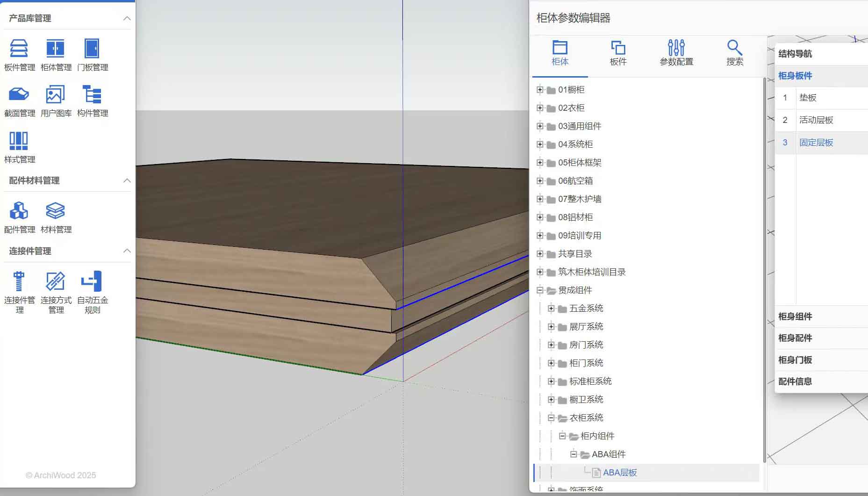
Task: Click the 柜体管理 cabinet management icon
Action: click(56, 49)
